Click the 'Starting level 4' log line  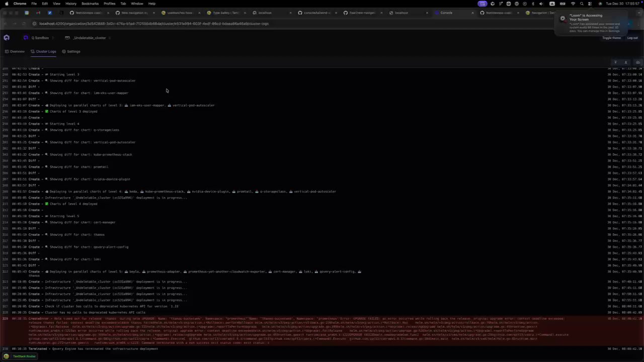pos(322,124)
